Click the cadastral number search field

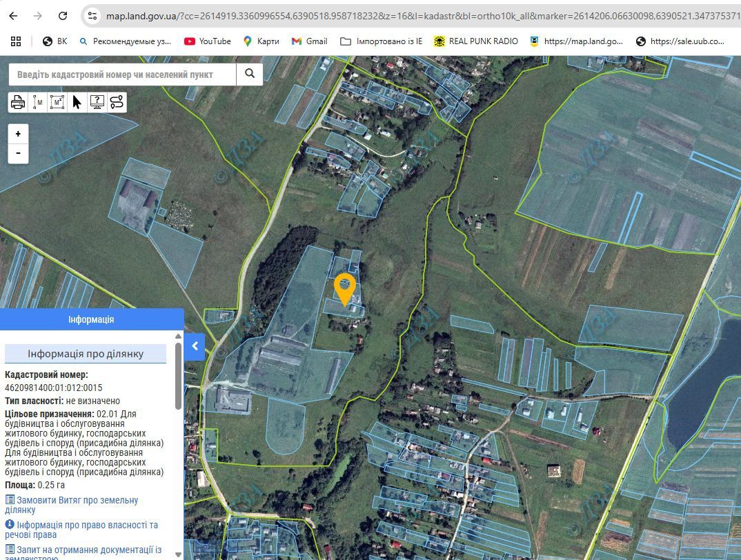coord(122,74)
